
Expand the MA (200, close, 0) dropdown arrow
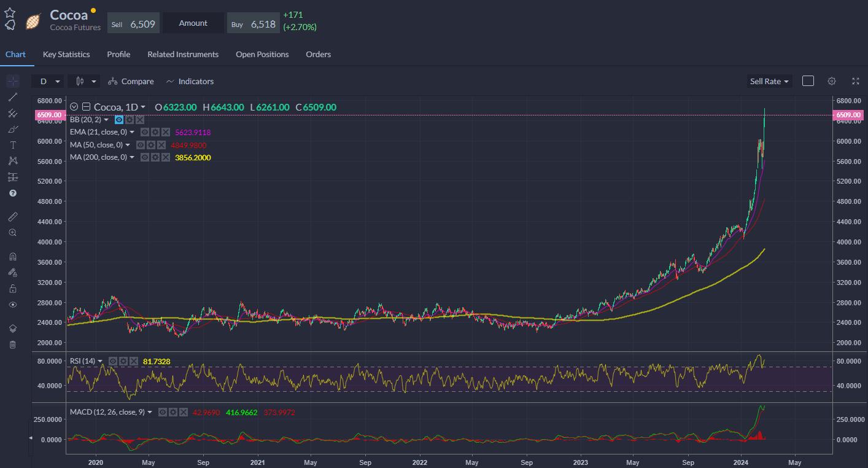click(132, 157)
